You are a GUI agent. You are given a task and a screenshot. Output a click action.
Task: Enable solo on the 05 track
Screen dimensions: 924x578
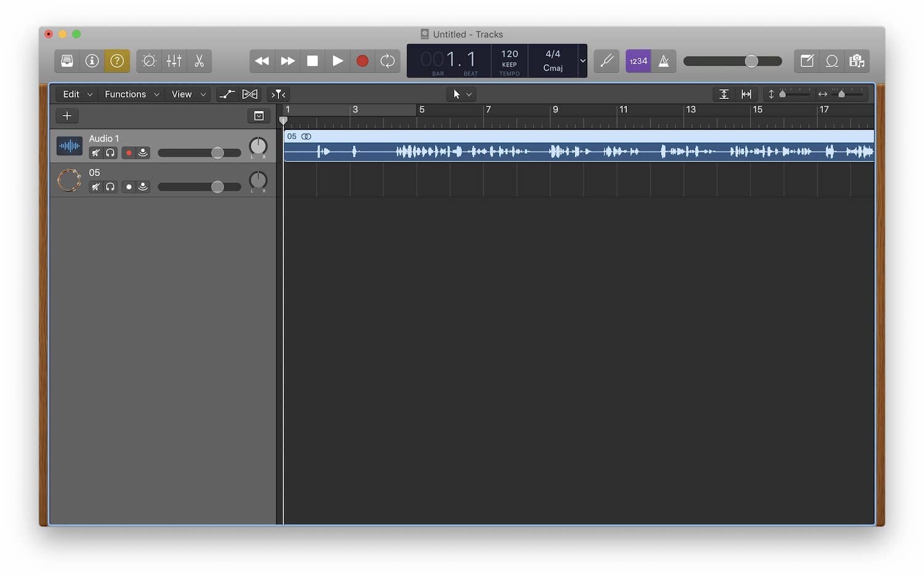110,187
